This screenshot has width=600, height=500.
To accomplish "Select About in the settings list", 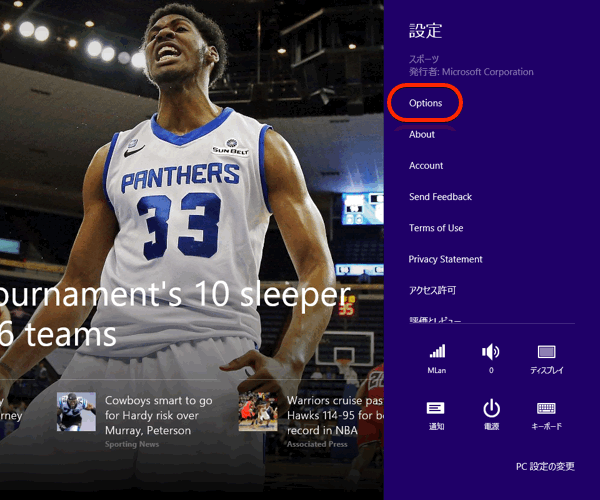I will click(422, 135).
